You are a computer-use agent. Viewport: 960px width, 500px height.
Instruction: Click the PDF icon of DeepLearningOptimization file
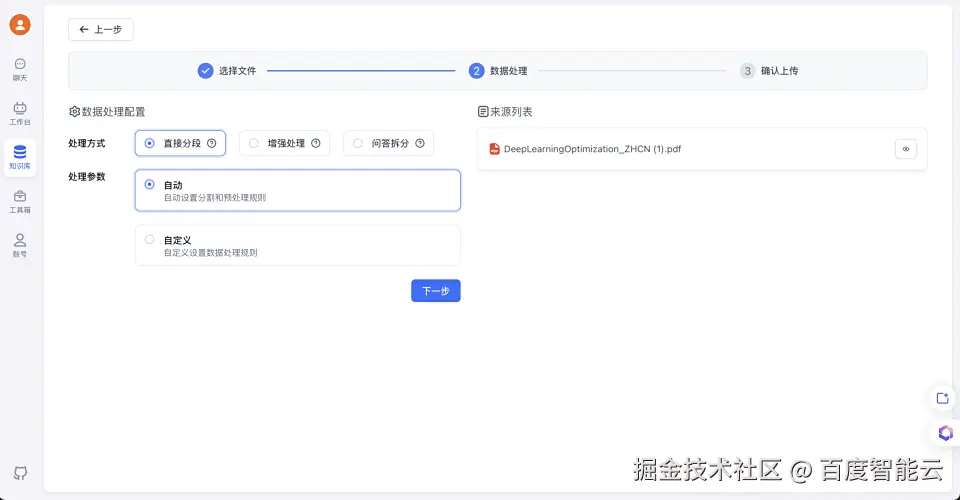click(494, 149)
